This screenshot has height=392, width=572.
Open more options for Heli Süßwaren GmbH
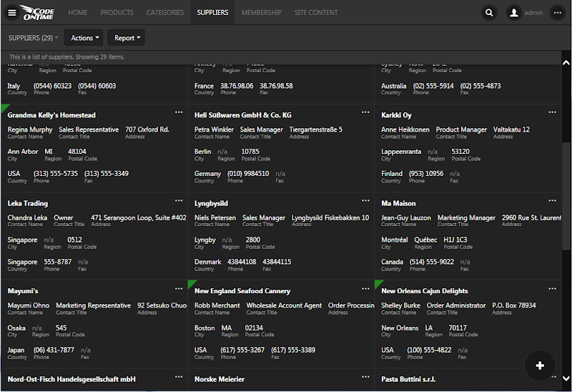pos(365,112)
